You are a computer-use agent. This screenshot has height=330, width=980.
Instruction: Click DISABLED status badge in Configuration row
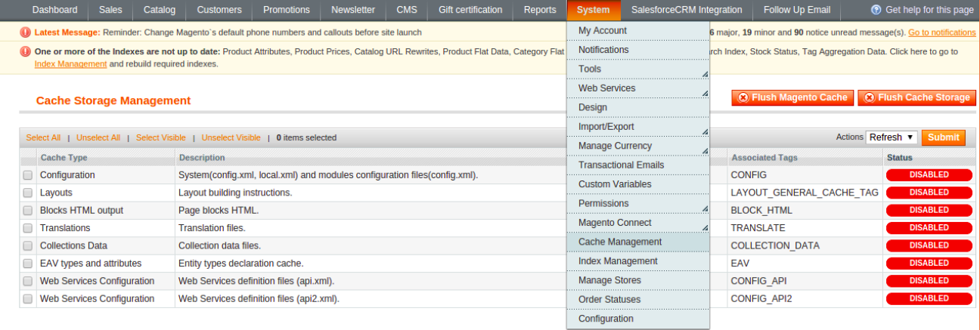pyautogui.click(x=929, y=174)
